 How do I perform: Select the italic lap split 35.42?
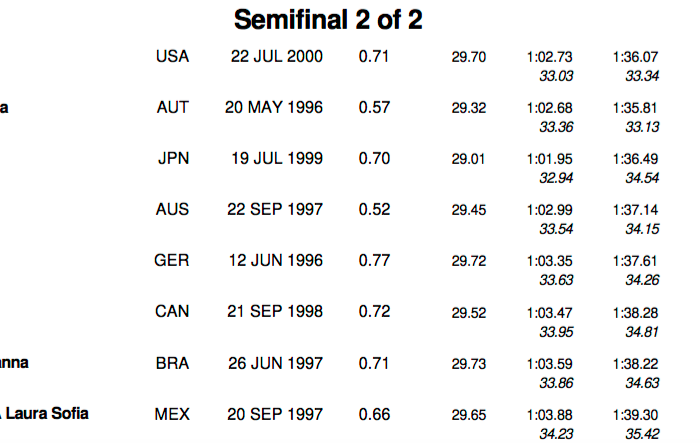click(x=641, y=434)
